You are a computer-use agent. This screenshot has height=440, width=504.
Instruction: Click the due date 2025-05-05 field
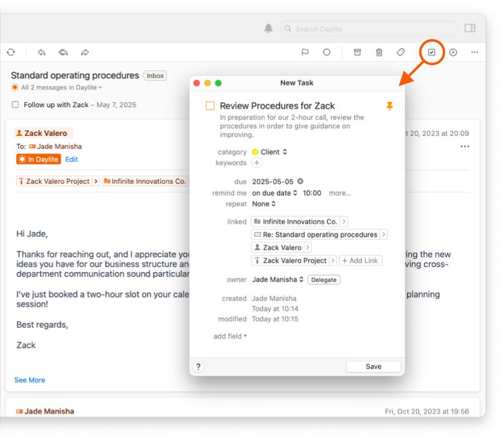click(273, 182)
